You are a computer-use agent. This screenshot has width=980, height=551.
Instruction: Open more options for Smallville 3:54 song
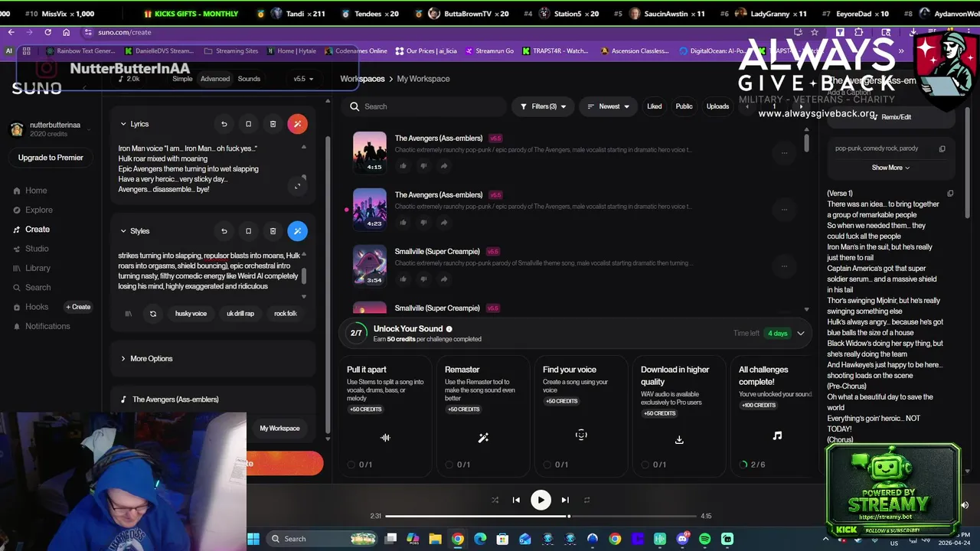(x=784, y=266)
